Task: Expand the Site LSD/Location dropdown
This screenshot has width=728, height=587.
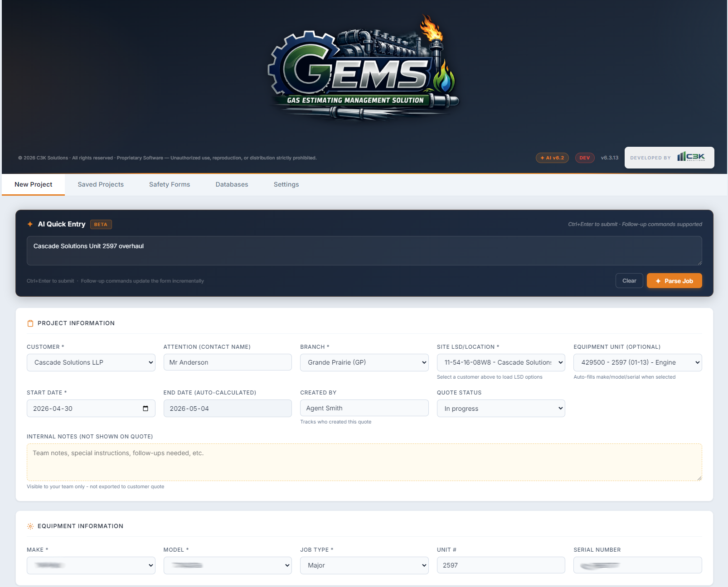Action: [x=501, y=362]
